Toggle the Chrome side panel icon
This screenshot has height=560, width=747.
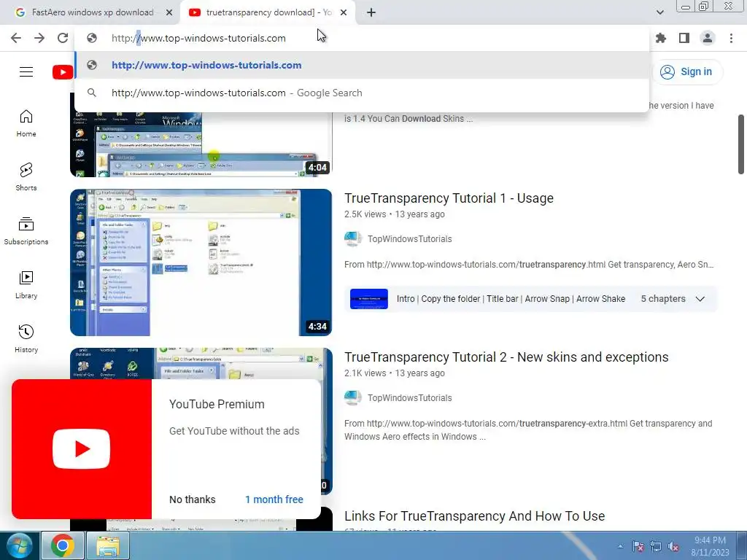684,38
